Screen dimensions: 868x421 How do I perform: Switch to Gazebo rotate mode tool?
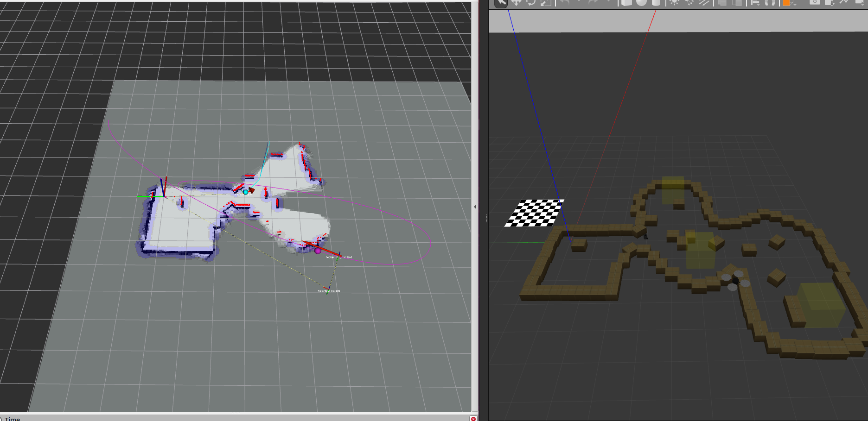pyautogui.click(x=531, y=2)
